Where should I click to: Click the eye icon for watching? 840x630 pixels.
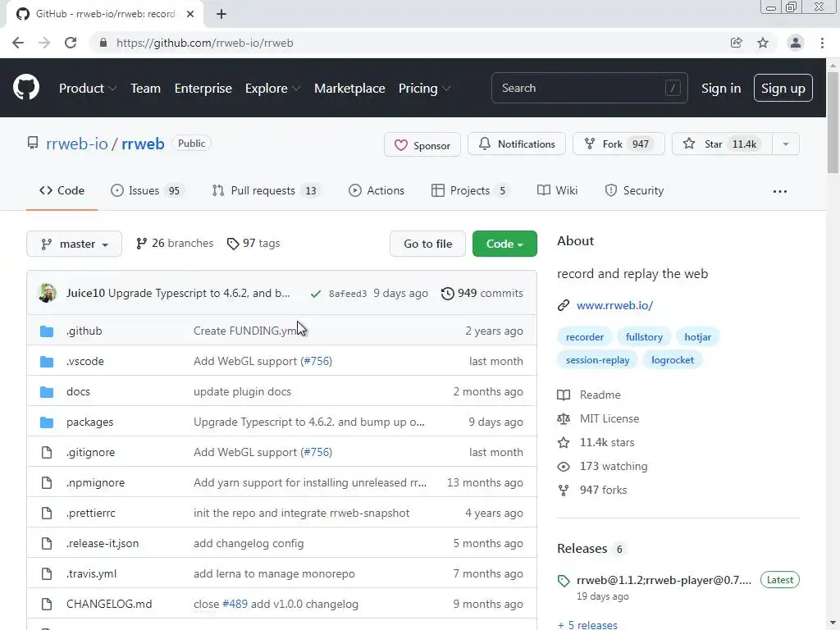[x=563, y=466]
